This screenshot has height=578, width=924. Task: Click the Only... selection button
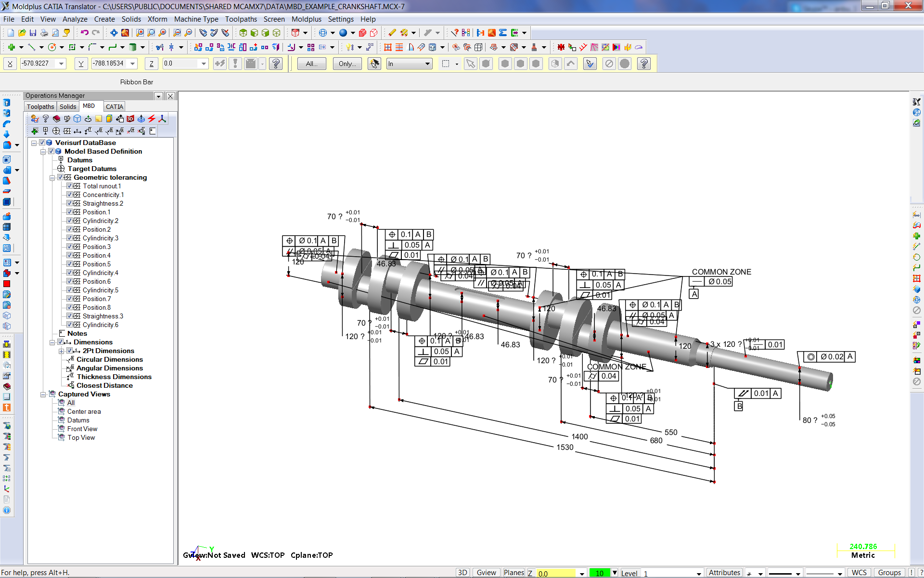click(347, 64)
